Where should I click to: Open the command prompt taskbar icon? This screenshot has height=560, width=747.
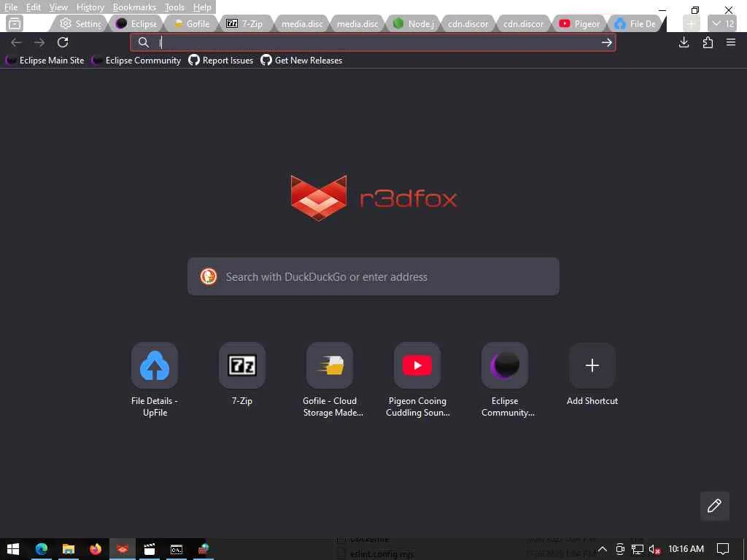(177, 549)
